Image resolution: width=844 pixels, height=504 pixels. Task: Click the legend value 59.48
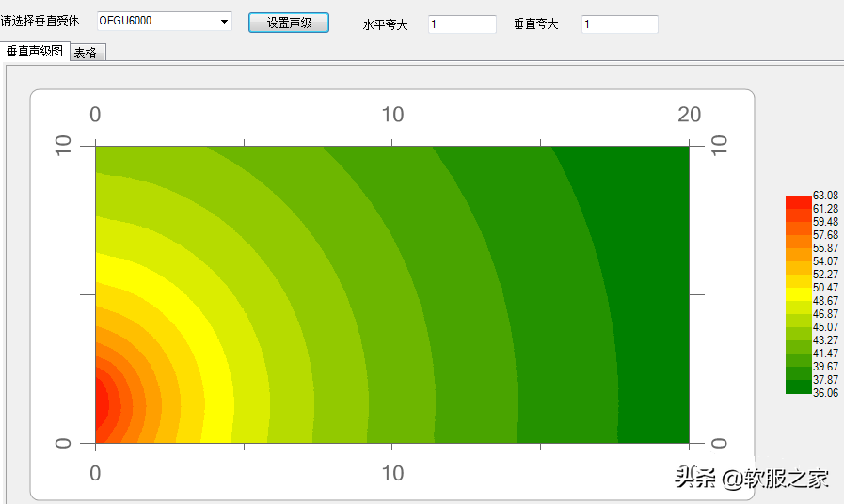click(x=826, y=222)
